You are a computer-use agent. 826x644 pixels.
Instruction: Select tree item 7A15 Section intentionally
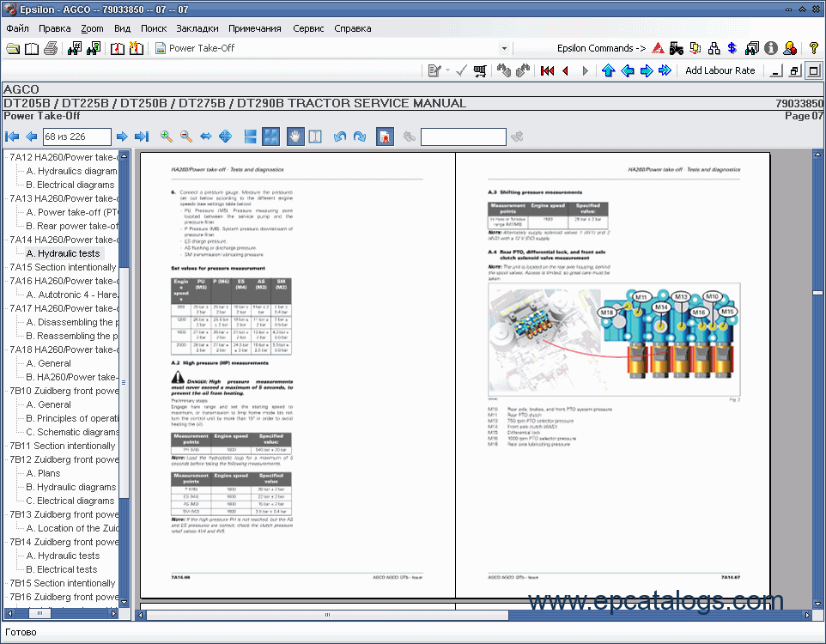(63, 267)
